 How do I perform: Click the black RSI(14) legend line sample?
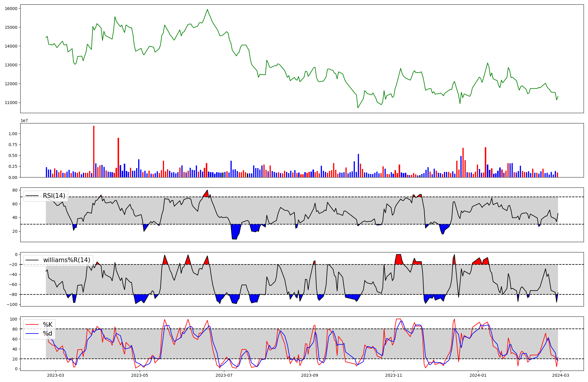pos(32,196)
